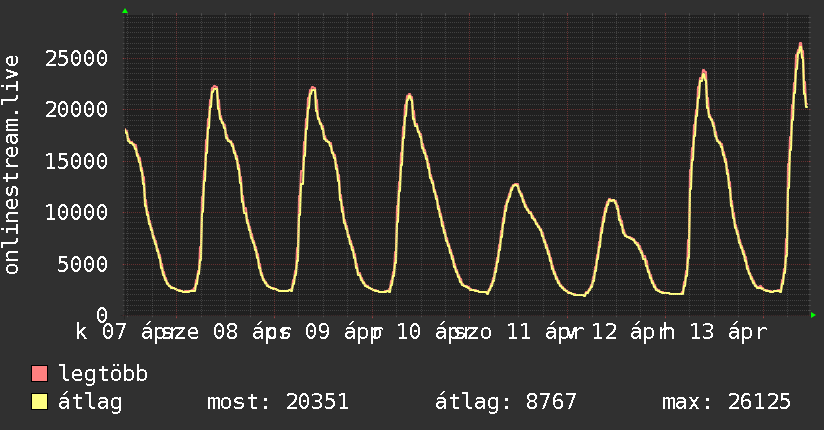Click the green arrow atop the y-axis

click(125, 11)
